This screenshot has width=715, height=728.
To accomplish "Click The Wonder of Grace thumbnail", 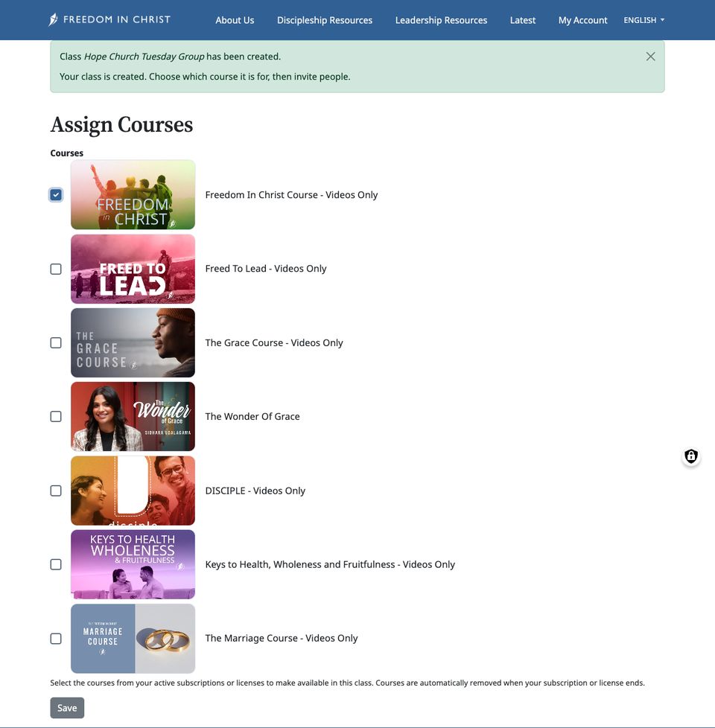I will coord(133,416).
